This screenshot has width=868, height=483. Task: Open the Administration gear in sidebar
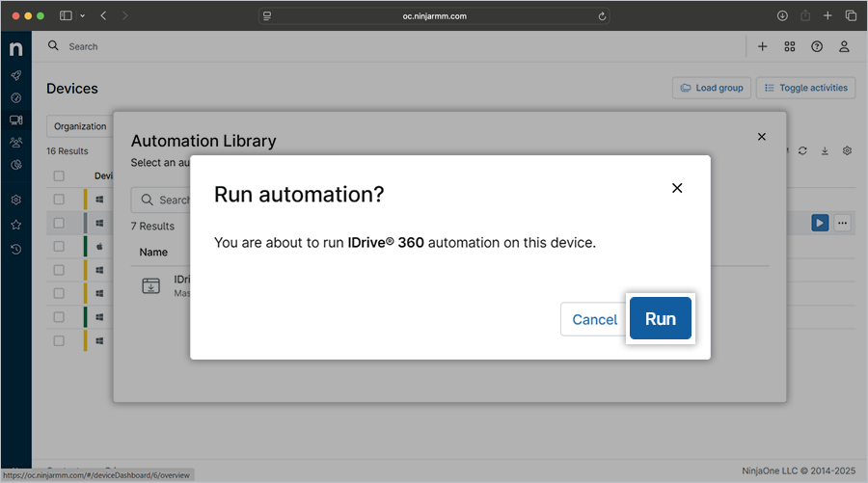pos(15,201)
